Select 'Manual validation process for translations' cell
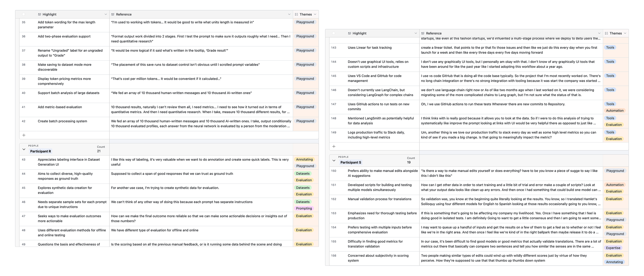644x276 pixels. (x=383, y=202)
